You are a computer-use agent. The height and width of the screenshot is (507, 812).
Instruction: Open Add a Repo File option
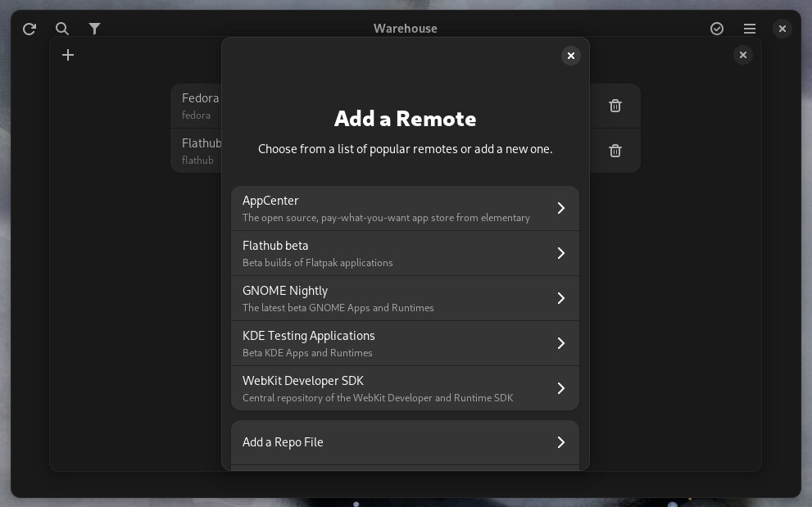coord(405,442)
